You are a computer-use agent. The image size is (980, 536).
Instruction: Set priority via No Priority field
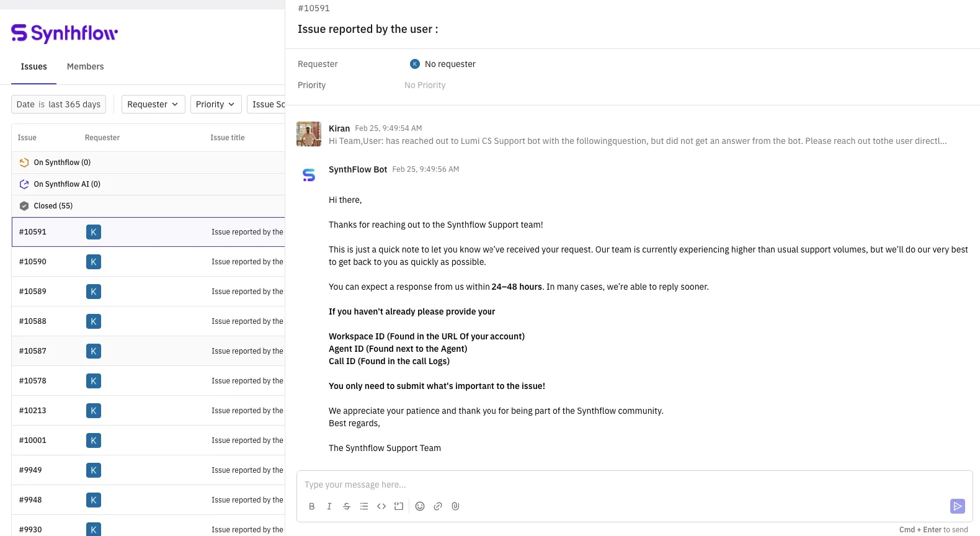pos(425,85)
